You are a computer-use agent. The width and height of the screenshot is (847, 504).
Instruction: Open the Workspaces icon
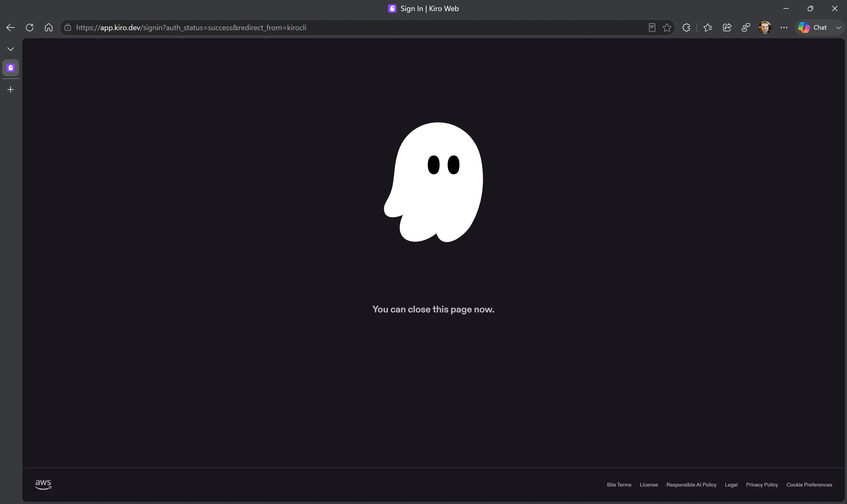pyautogui.click(x=746, y=28)
